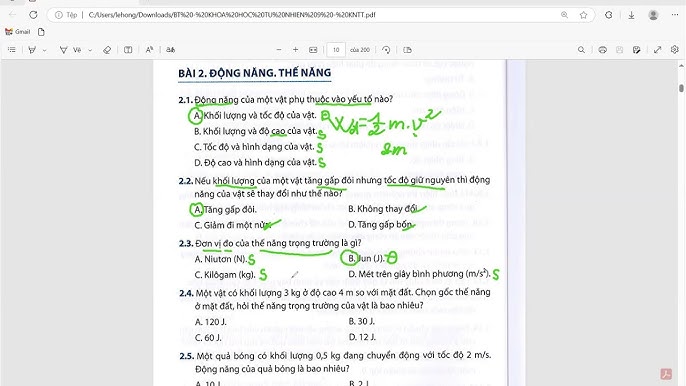
Task: Click answer "D. Tăng gấp bốn"
Action: tap(380, 225)
